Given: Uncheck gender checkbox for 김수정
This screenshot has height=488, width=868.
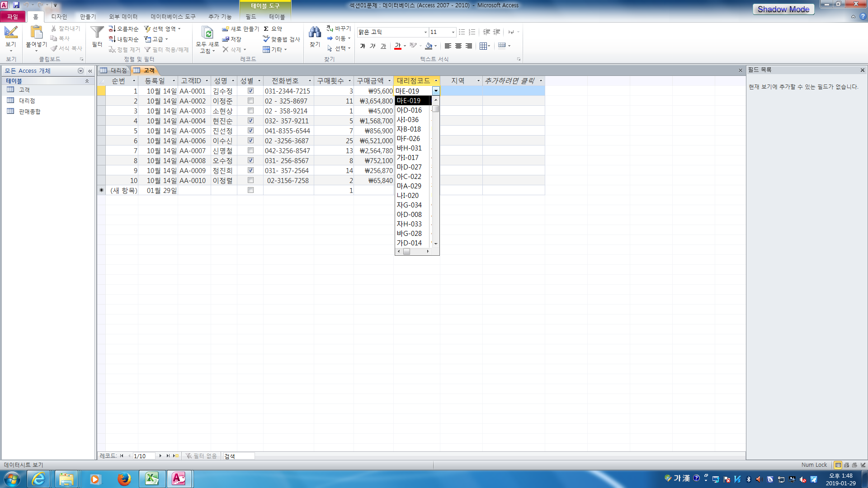Looking at the screenshot, I should tap(250, 91).
